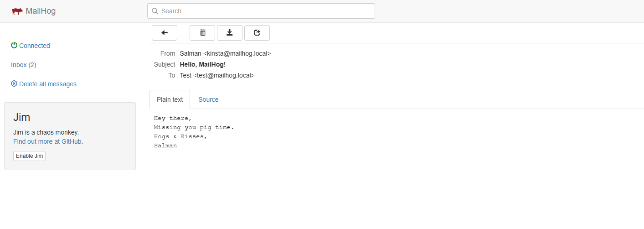Switch to the Source tab
The width and height of the screenshot is (644, 229).
pyautogui.click(x=208, y=99)
